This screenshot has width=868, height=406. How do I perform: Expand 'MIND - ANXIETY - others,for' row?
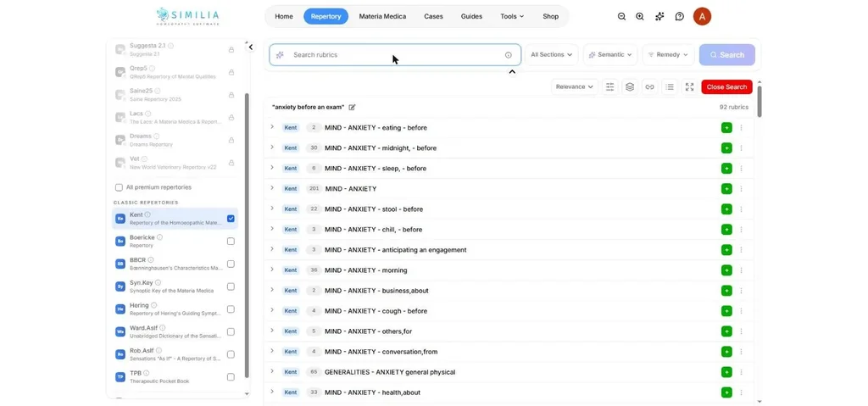click(x=272, y=331)
